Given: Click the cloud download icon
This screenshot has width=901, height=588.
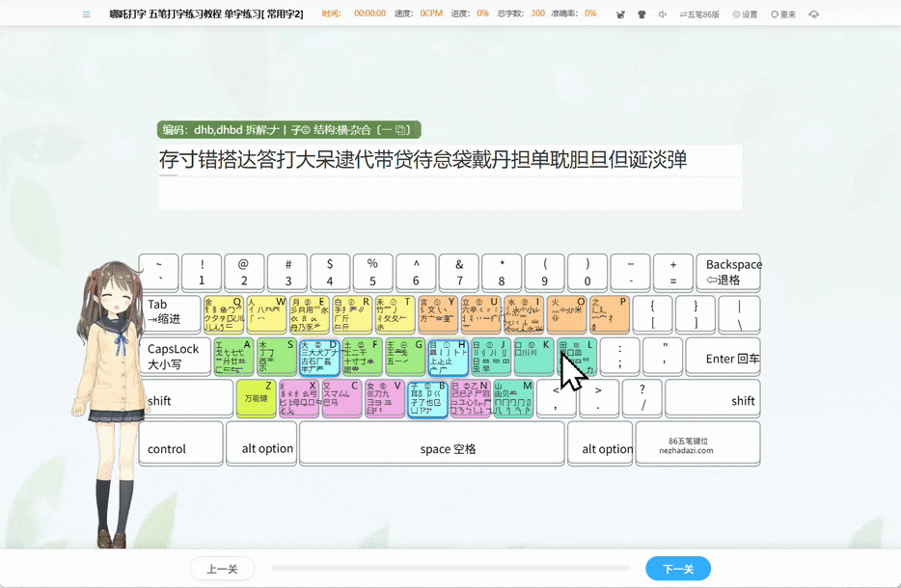Looking at the screenshot, I should [813, 14].
